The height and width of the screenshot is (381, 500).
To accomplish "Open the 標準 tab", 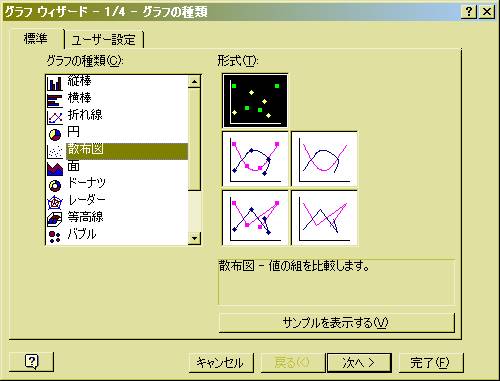I will pos(36,39).
